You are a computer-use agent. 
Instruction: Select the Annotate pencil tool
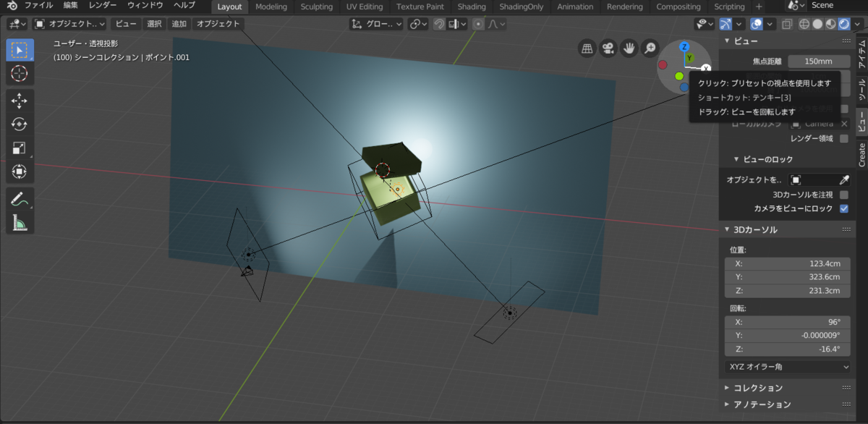(x=20, y=200)
